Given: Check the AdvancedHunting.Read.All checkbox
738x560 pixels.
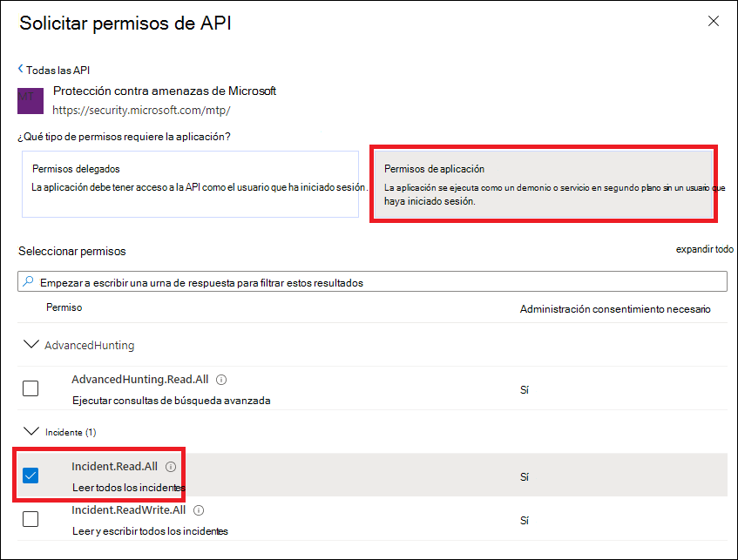Looking at the screenshot, I should (x=30, y=388).
